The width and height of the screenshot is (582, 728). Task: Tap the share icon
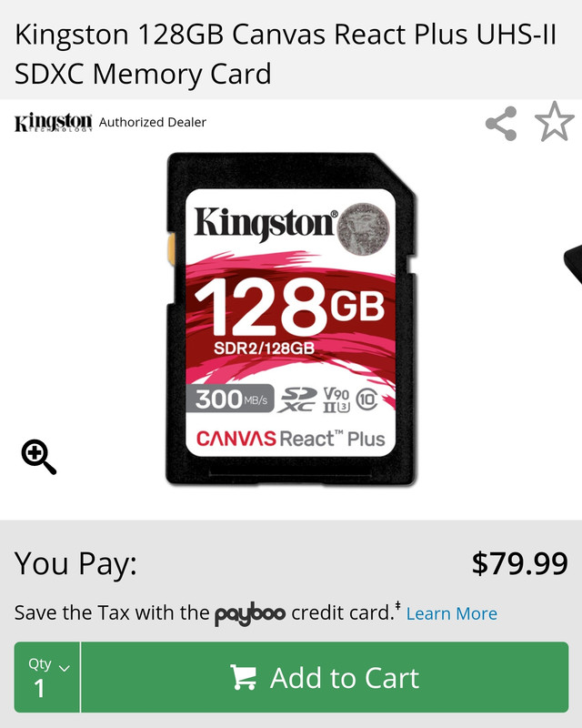(501, 124)
